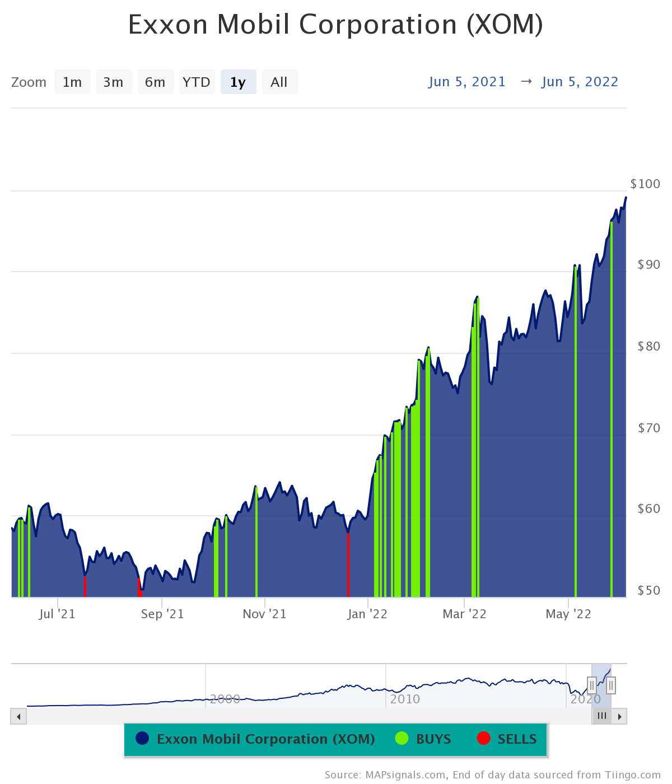The width and height of the screenshot is (672, 784).
Task: Click the horizontal scrollbar thumb
Action: pyautogui.click(x=602, y=716)
